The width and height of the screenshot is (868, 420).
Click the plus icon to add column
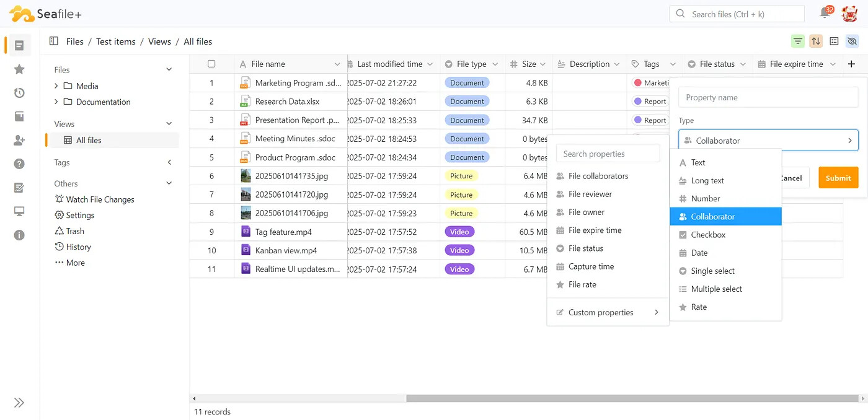point(851,64)
